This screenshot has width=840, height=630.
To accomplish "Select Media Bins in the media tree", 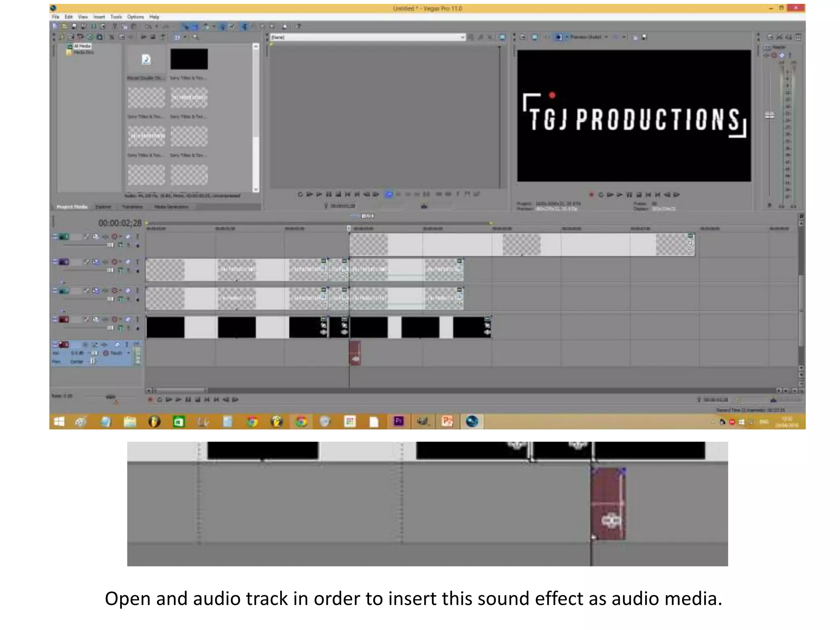I will pos(84,52).
